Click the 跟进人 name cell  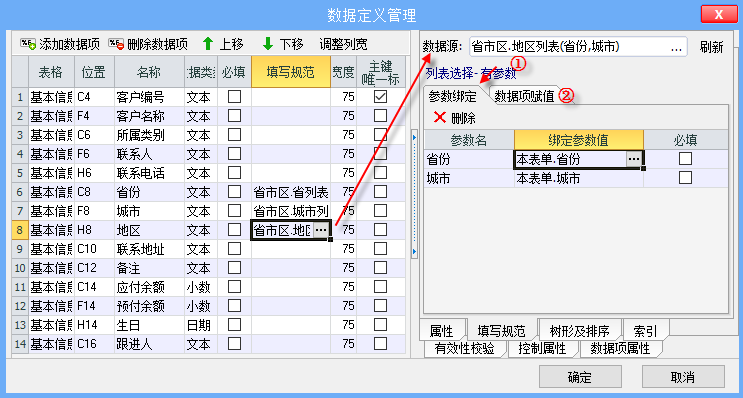click(x=149, y=344)
